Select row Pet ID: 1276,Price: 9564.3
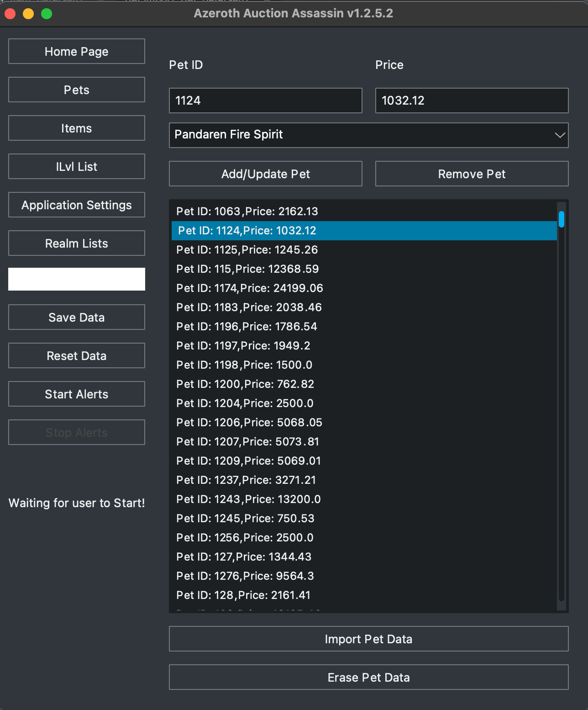The image size is (588, 710). click(364, 576)
